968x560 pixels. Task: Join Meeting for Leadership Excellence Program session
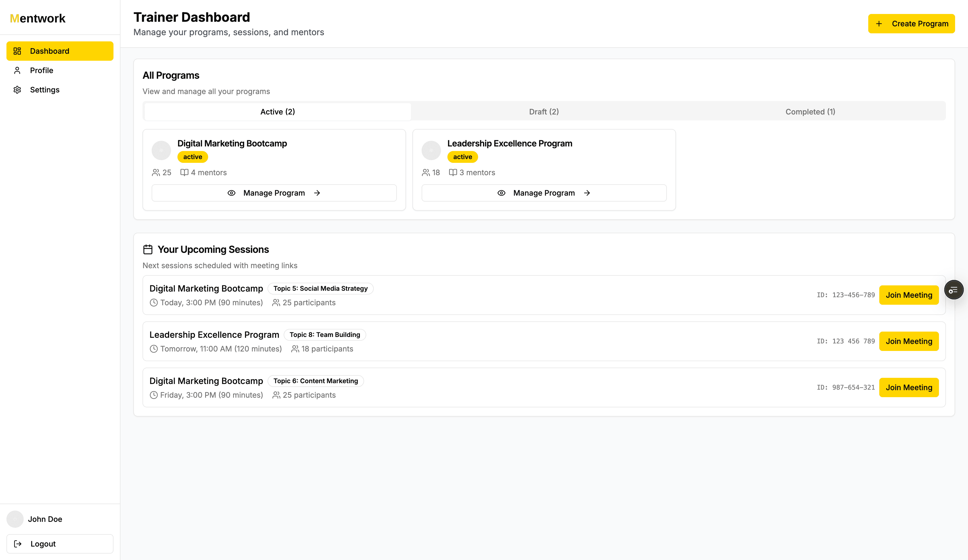[x=909, y=341]
